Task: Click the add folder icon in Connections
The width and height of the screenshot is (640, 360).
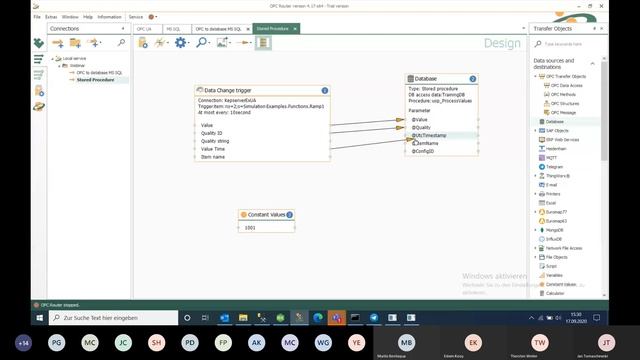Action: [75, 42]
